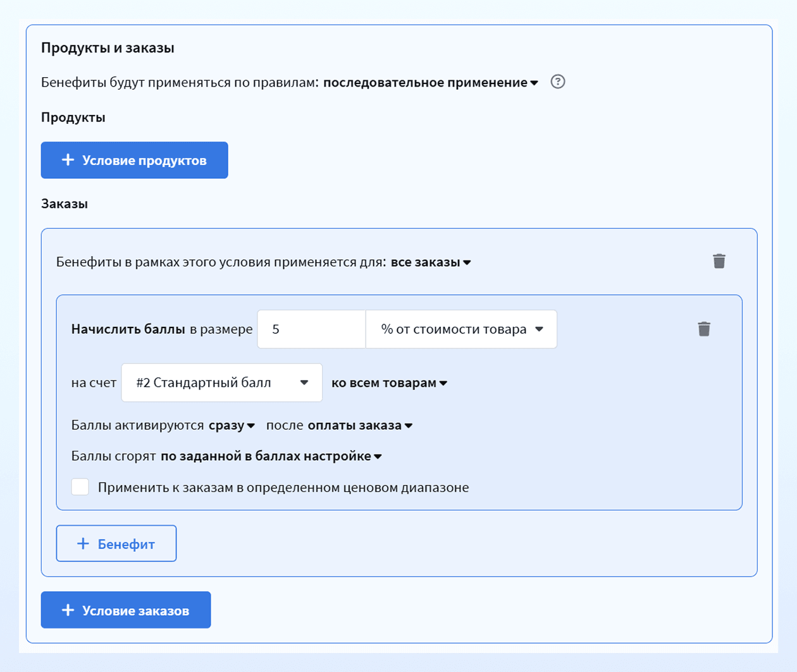Click the 'Баллы активируются' text
Screen dimensions: 797x672
tap(138, 425)
